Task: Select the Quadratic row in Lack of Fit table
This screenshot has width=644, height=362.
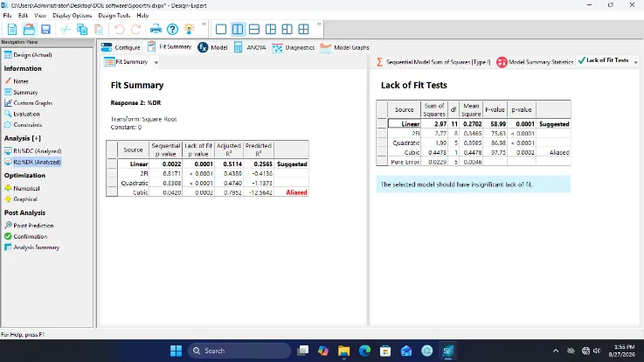Action: click(x=473, y=143)
